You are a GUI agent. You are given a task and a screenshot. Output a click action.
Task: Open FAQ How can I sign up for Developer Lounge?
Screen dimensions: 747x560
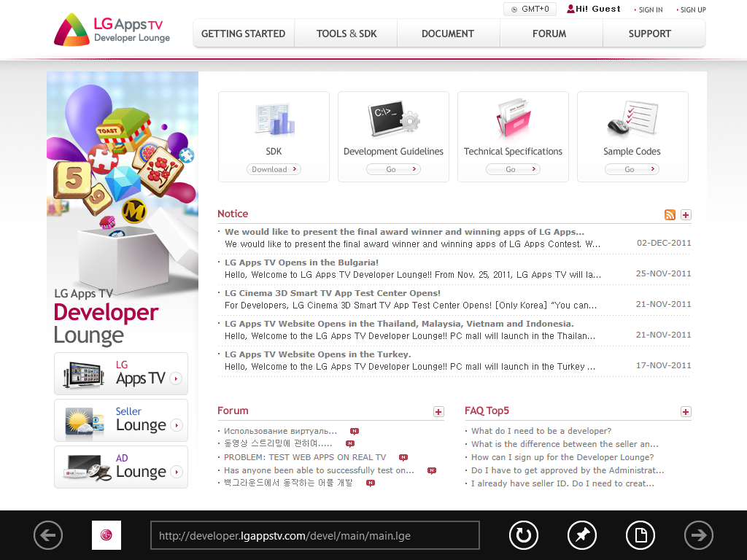562,457
